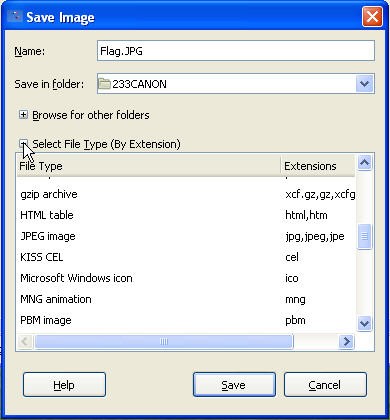The image size is (390, 420).
Task: Expand Browse for other folders
Action: (23, 115)
